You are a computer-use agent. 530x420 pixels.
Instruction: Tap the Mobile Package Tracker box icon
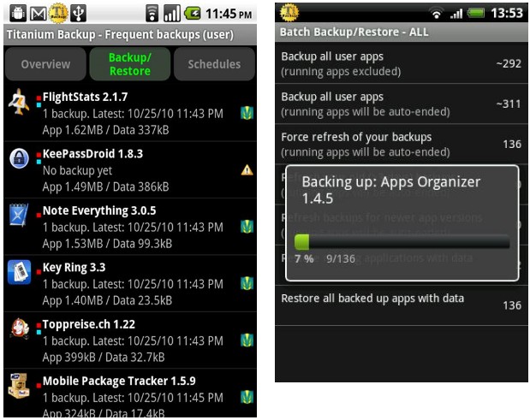coord(19,386)
